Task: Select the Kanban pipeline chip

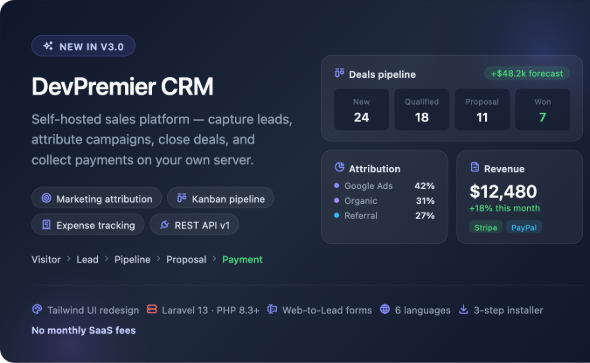Action: [x=220, y=198]
